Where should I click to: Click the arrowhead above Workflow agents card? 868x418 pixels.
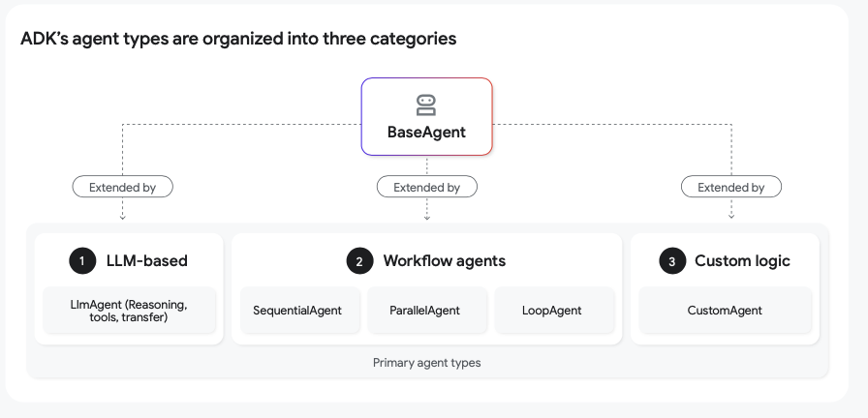(427, 218)
